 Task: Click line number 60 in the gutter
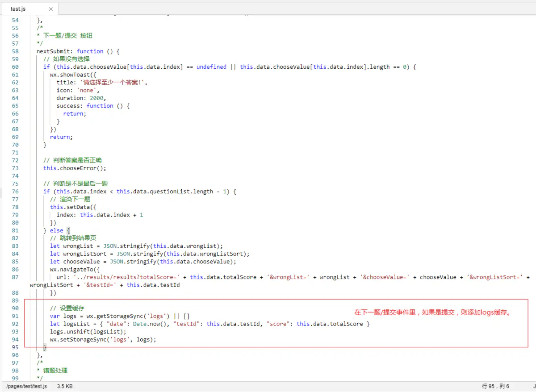pos(15,67)
